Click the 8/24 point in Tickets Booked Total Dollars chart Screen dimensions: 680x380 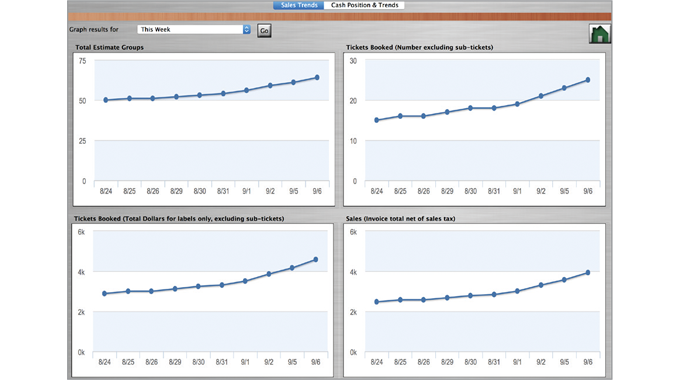pyautogui.click(x=105, y=294)
